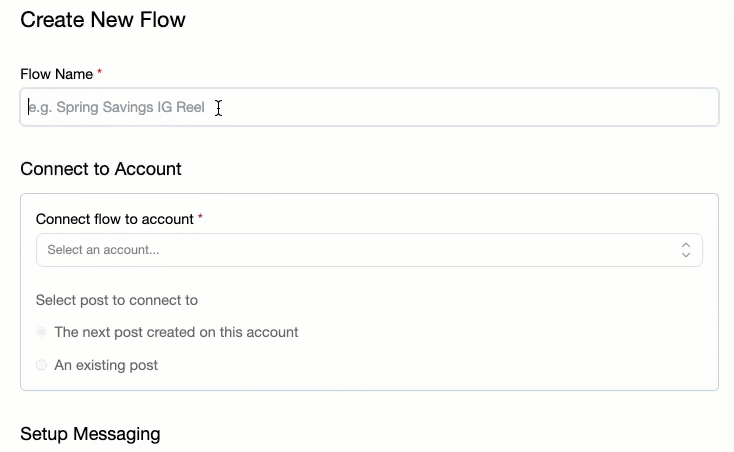Click the "Select an account..." placeholder text

(103, 250)
